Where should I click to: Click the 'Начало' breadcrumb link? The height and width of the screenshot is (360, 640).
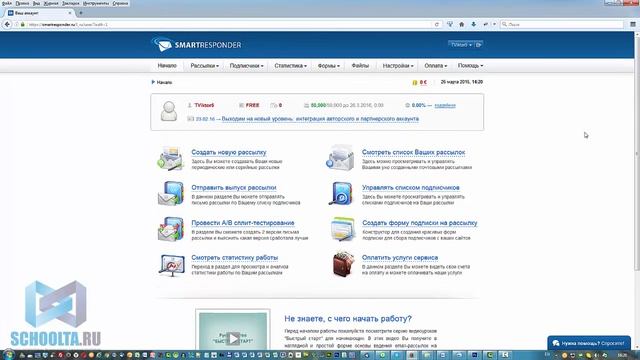(164, 82)
